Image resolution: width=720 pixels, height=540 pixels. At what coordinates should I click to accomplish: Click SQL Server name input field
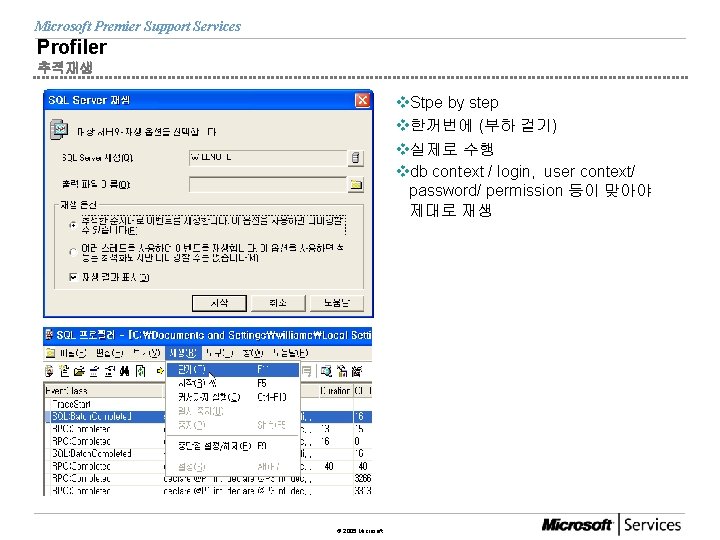(x=268, y=158)
